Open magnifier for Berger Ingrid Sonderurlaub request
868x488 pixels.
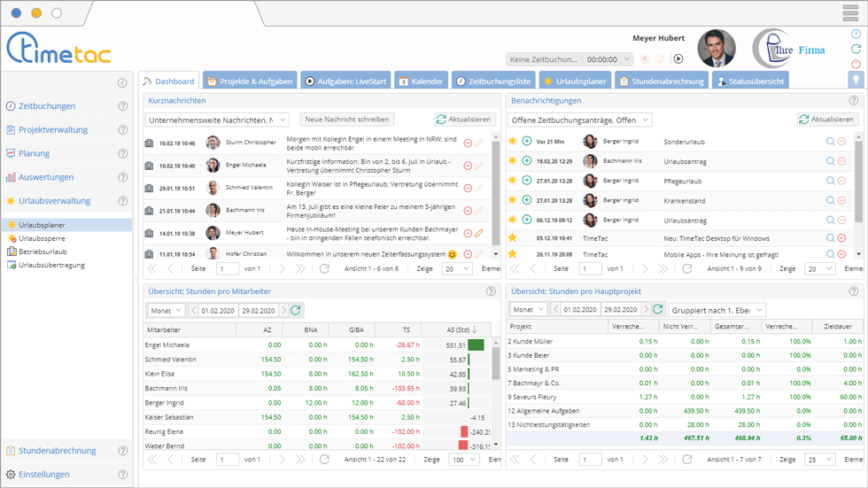coord(830,141)
